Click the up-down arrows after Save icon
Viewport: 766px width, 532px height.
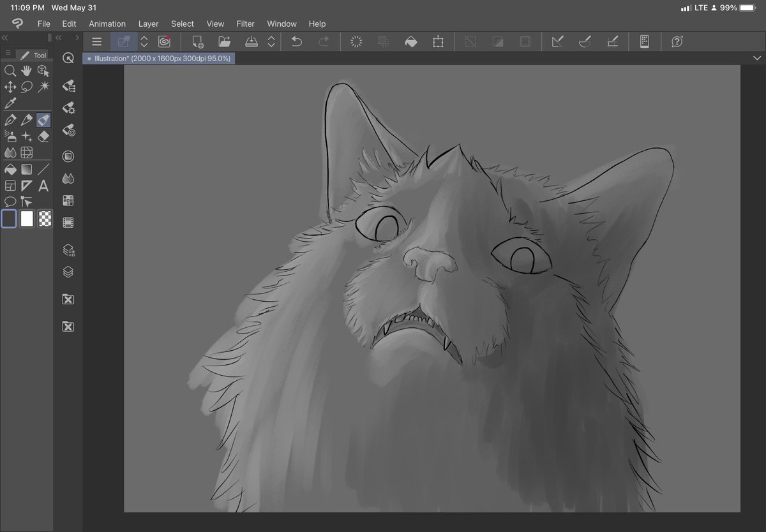(x=271, y=41)
